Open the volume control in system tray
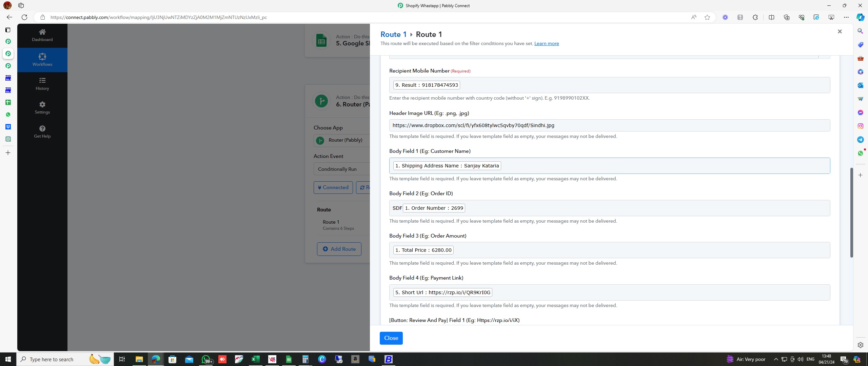The image size is (868, 366). (x=801, y=359)
